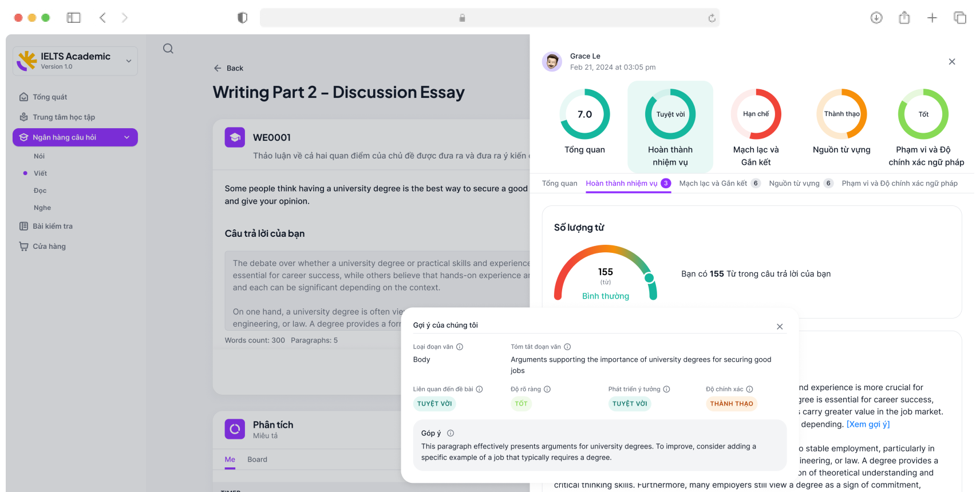Select Viết submenu item
This screenshot has height=492, width=980.
[40, 173]
